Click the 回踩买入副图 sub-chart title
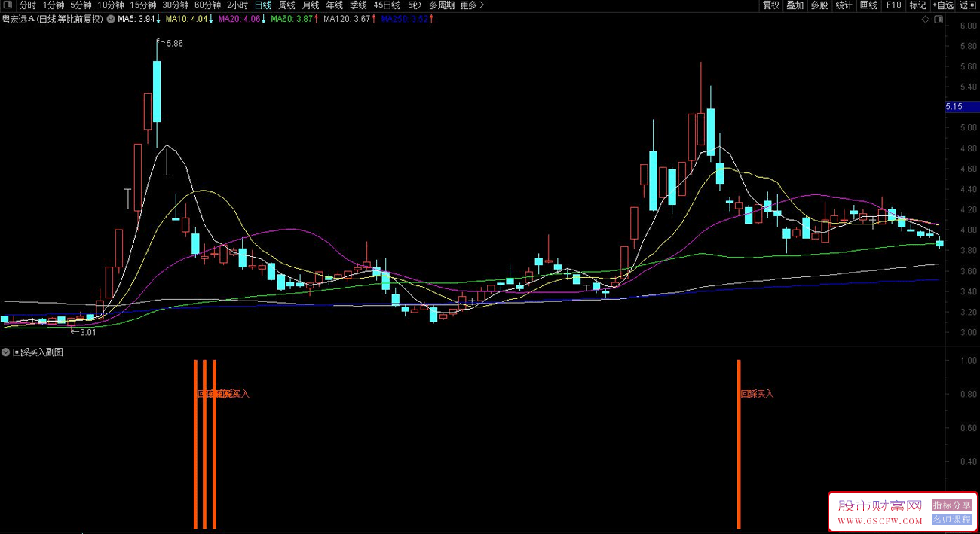 pyautogui.click(x=38, y=352)
